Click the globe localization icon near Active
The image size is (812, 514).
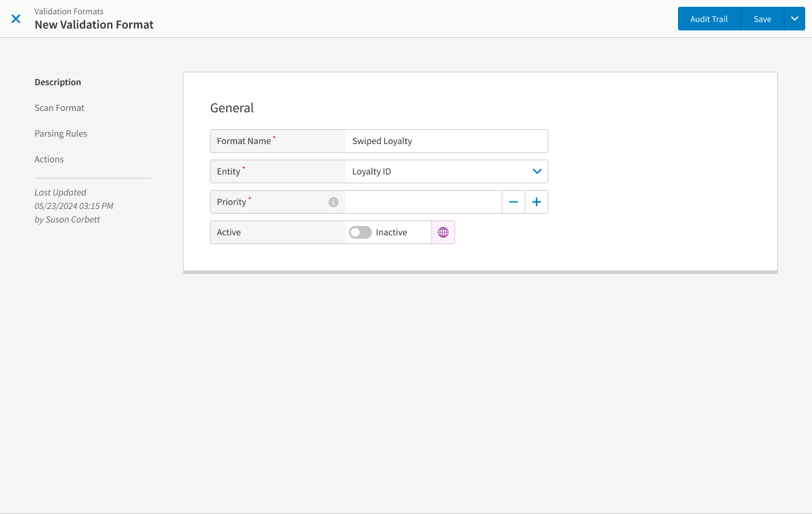click(443, 232)
